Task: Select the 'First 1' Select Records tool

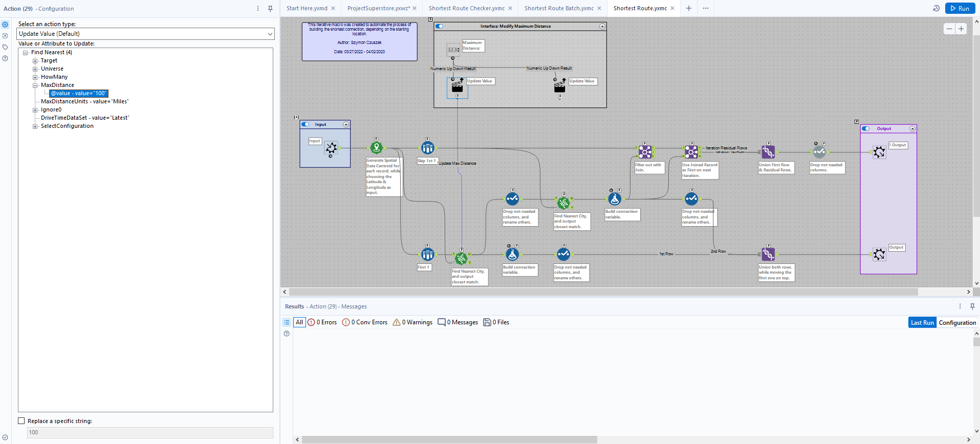Action: 427,254
